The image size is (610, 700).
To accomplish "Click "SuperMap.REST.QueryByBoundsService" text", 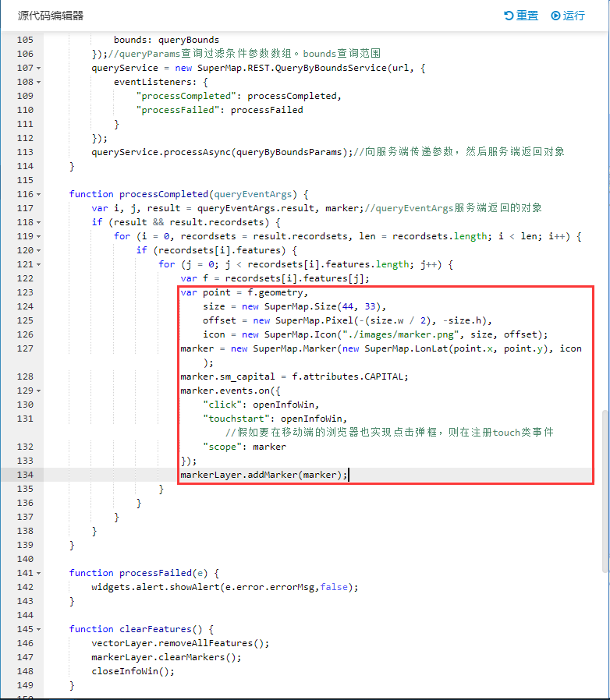I will point(293,68).
